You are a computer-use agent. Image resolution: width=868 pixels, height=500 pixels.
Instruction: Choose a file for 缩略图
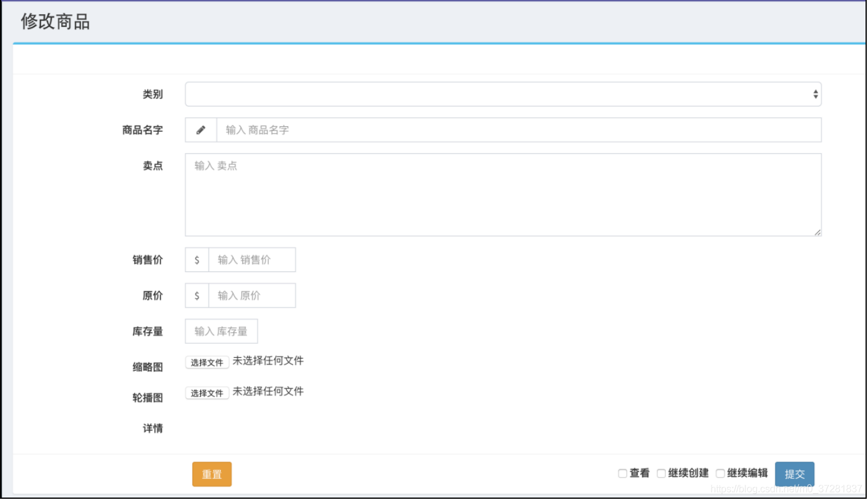click(207, 362)
